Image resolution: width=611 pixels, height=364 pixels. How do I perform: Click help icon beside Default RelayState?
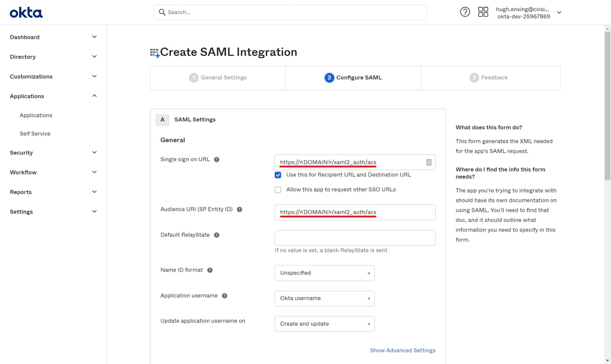(x=217, y=235)
